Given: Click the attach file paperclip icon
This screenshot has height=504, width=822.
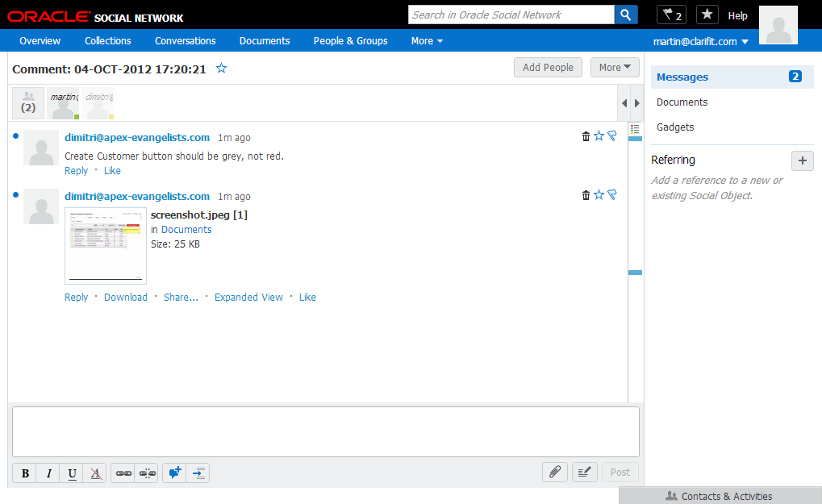Looking at the screenshot, I should click(x=555, y=473).
